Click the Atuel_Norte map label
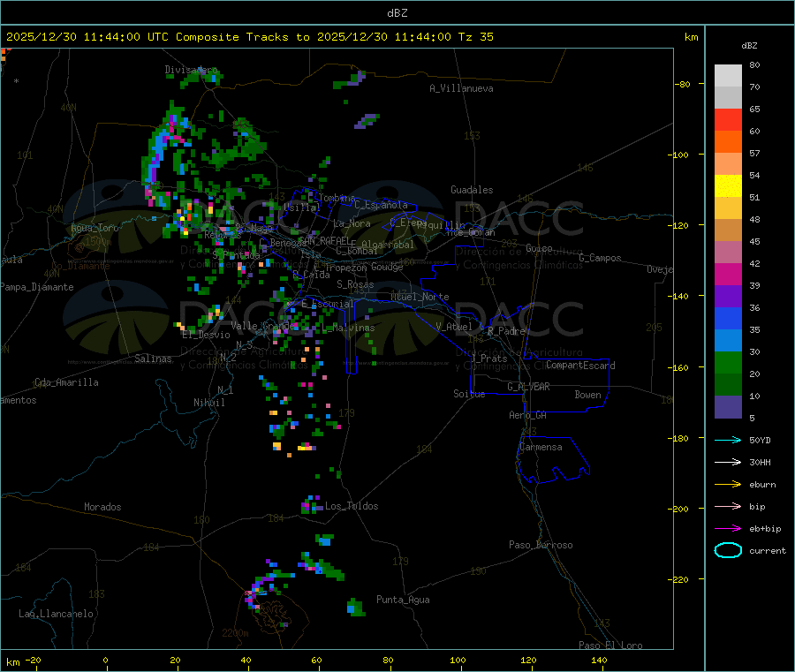Viewport: 795px width, 672px height. pos(420,297)
